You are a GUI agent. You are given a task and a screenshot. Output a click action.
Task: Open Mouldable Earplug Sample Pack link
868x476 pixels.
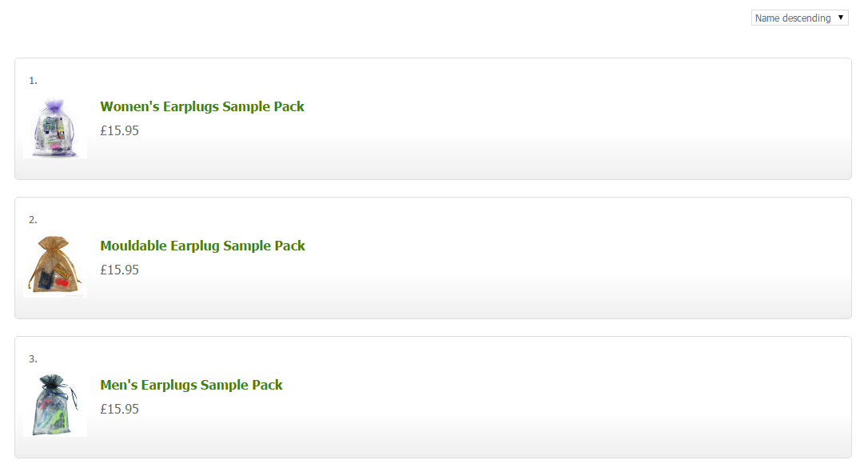click(x=202, y=246)
